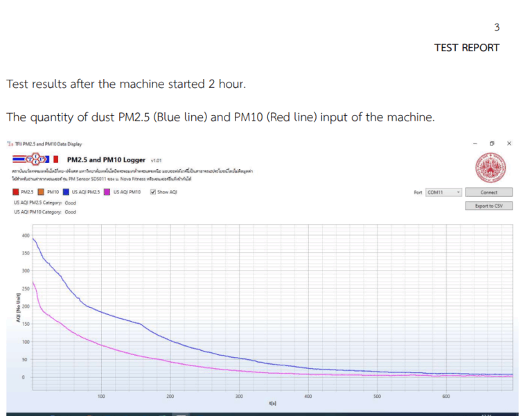
Task: Pick the magenta US AQI PM10 swatch
Action: click(x=107, y=192)
